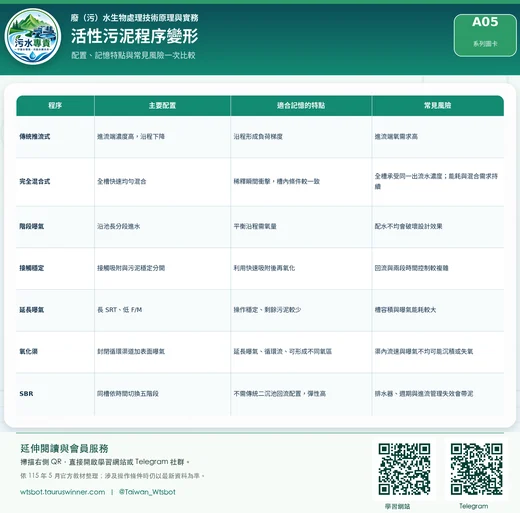The image size is (520, 513).
Task: Click the A05 系列圖卡 badge
Action: click(485, 35)
